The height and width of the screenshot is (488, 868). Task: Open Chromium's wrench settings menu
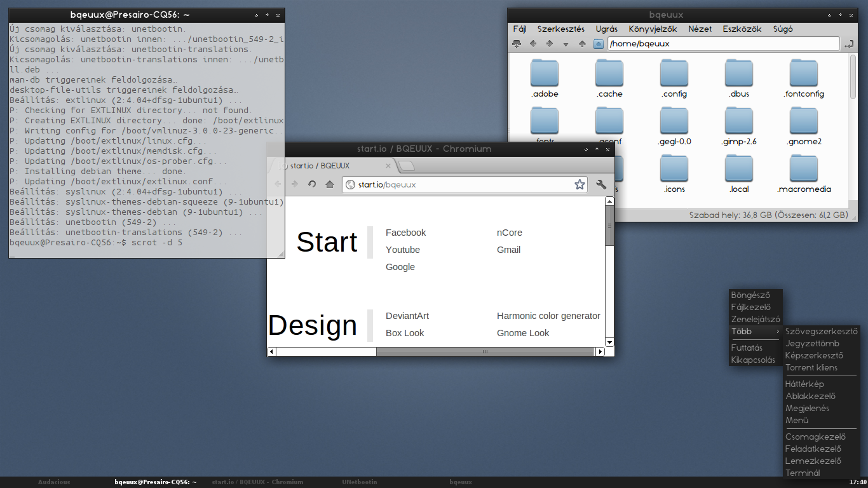coord(601,184)
